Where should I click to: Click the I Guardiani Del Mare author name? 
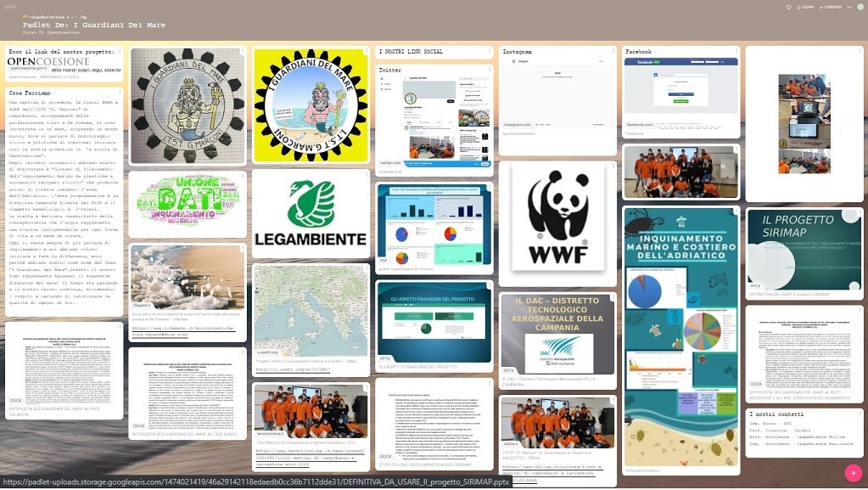click(47, 17)
